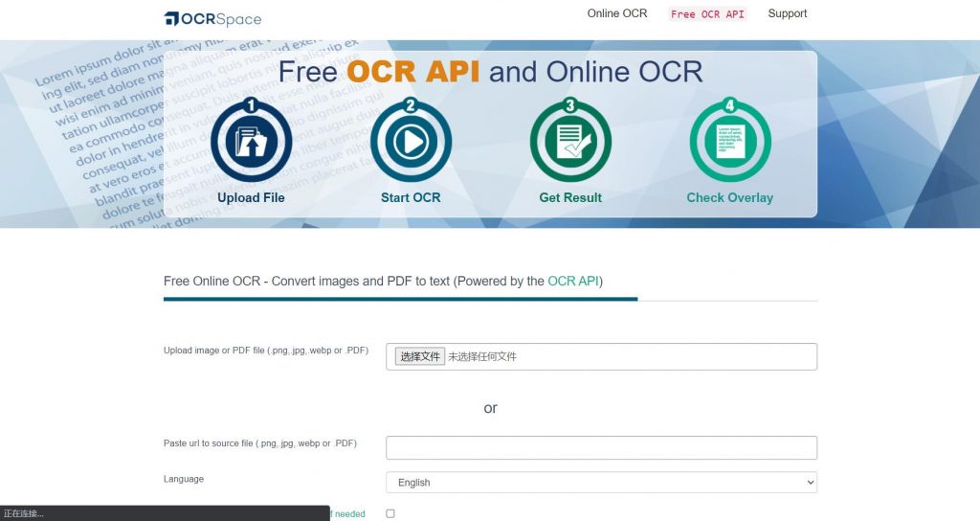Click the 选择文件 choose file button
Viewport: 980px width, 521px height.
click(420, 356)
